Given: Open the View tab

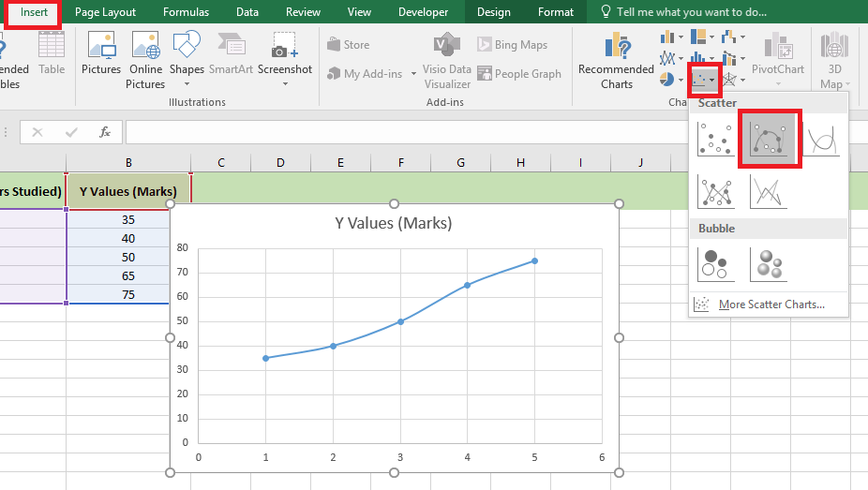Looking at the screenshot, I should pyautogui.click(x=359, y=11).
